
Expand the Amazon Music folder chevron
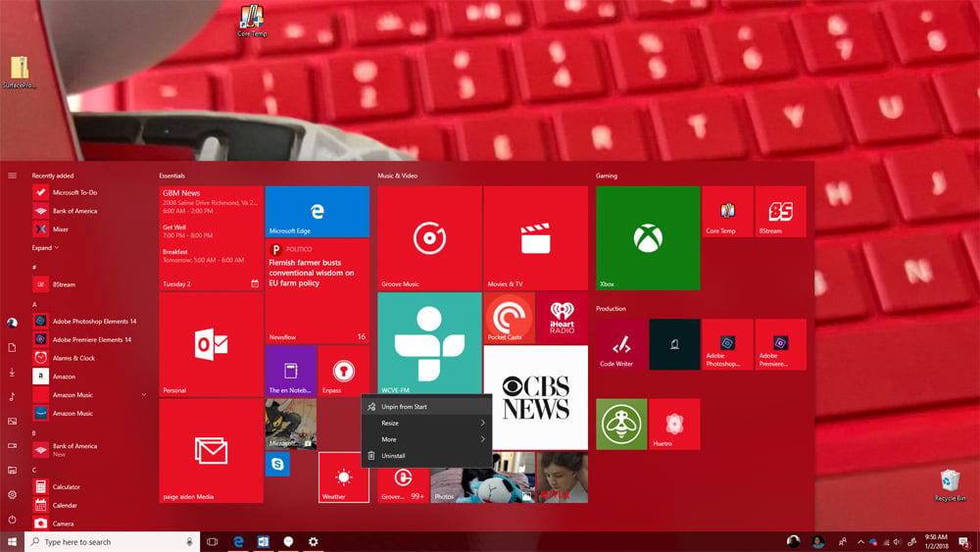point(144,394)
